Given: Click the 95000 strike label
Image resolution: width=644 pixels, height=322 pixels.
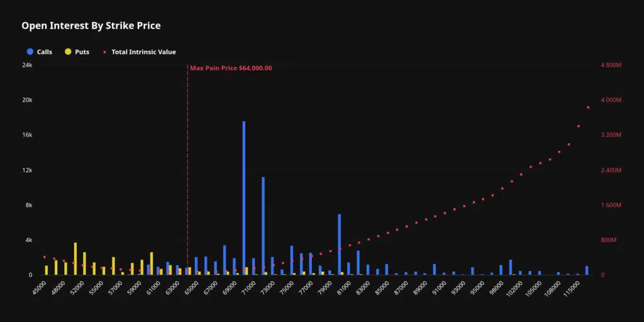Looking at the screenshot, I should (479, 287).
